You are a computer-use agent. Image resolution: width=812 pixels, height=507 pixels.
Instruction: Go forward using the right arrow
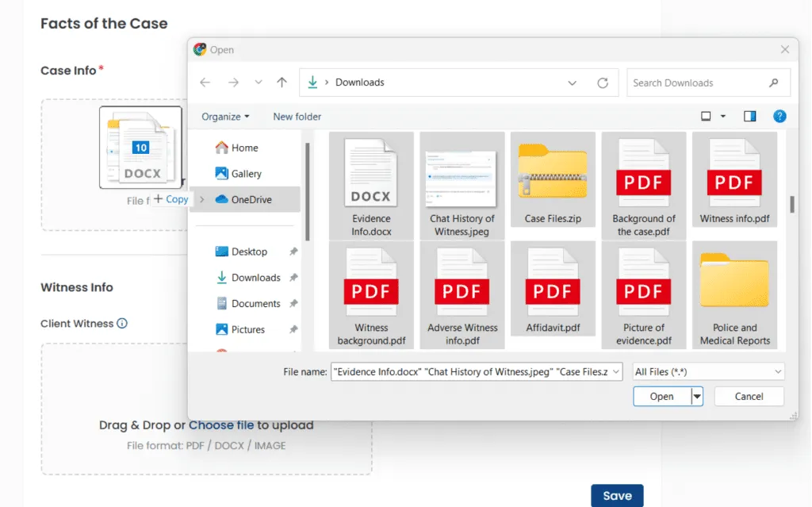coord(234,83)
